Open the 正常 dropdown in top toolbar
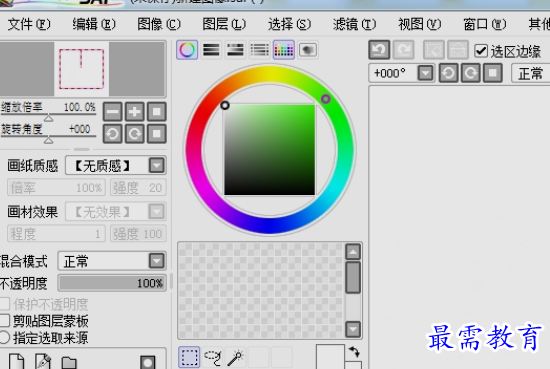 (x=531, y=73)
